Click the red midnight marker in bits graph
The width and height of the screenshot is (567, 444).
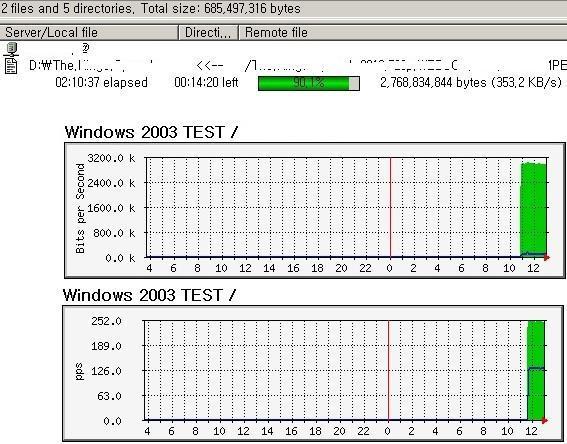[390, 208]
